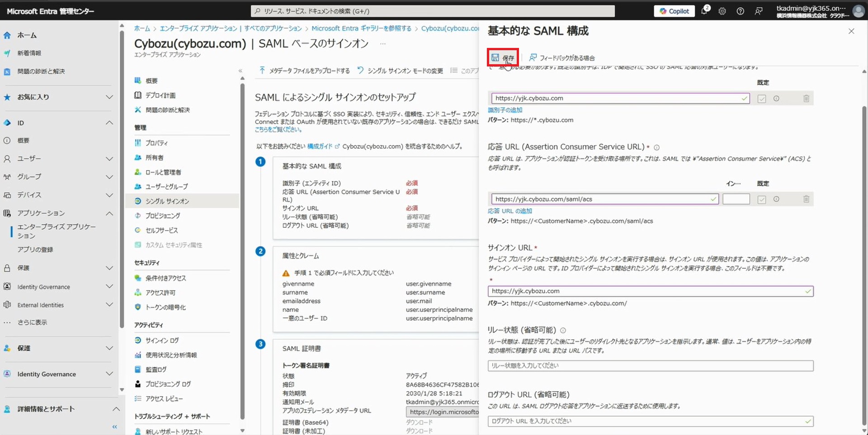Open the notifications bell icon
Image resolution: width=868 pixels, height=435 pixels.
[704, 11]
